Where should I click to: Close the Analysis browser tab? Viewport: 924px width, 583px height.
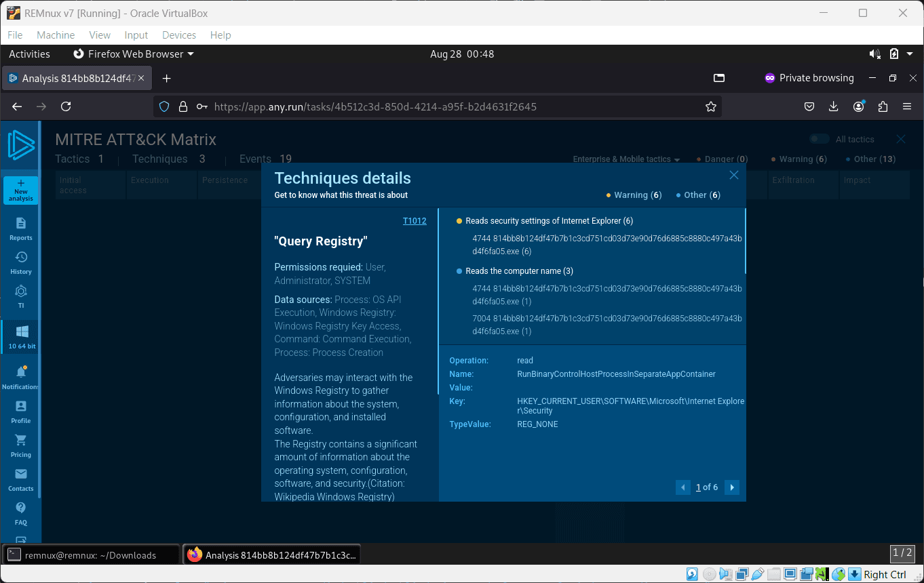pos(142,78)
